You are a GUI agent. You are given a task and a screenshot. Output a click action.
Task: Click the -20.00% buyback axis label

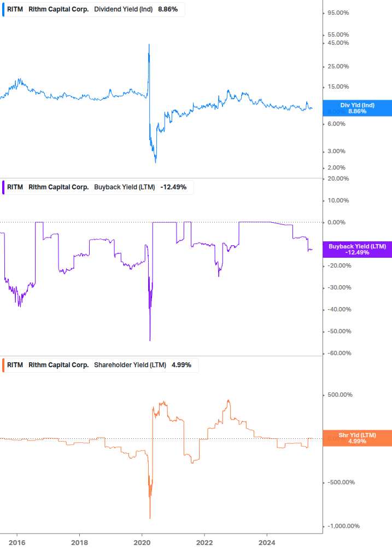tap(339, 266)
